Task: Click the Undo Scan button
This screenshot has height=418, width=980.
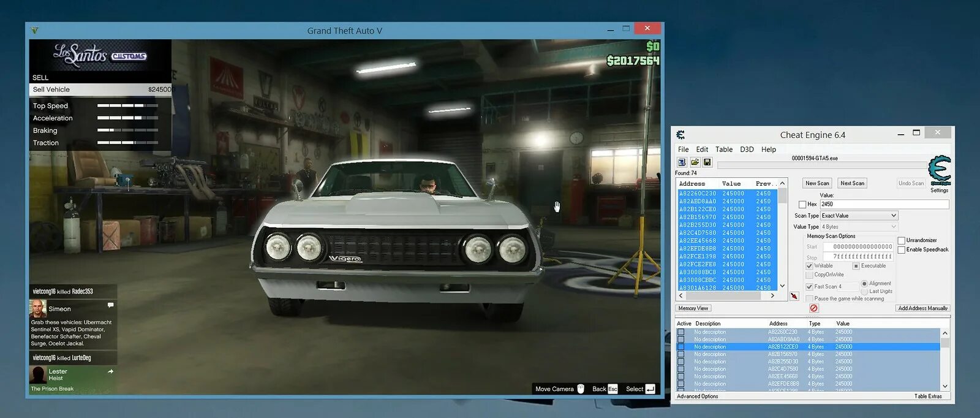Action: [x=911, y=183]
